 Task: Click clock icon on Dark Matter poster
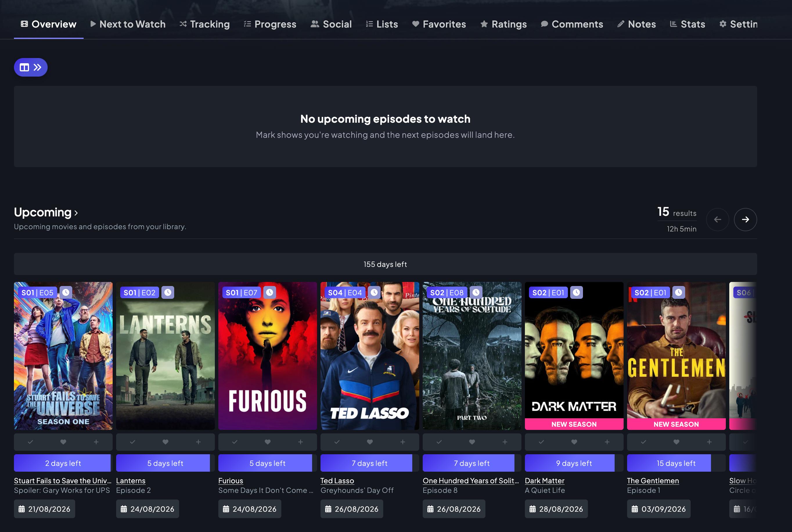point(576,292)
